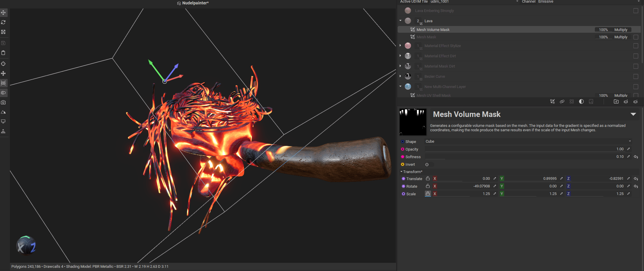Open the Shape dropdown showing Cube
The width and height of the screenshot is (644, 271).
[x=528, y=141]
